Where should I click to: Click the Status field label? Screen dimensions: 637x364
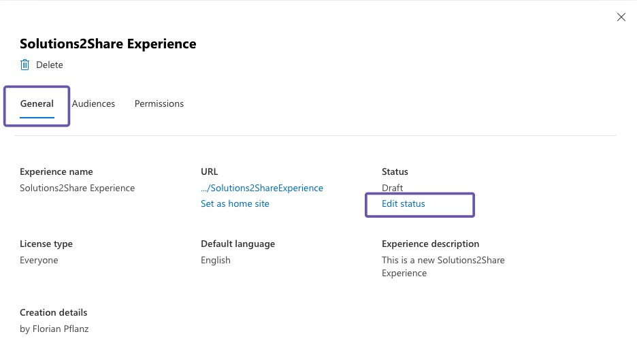click(x=395, y=172)
